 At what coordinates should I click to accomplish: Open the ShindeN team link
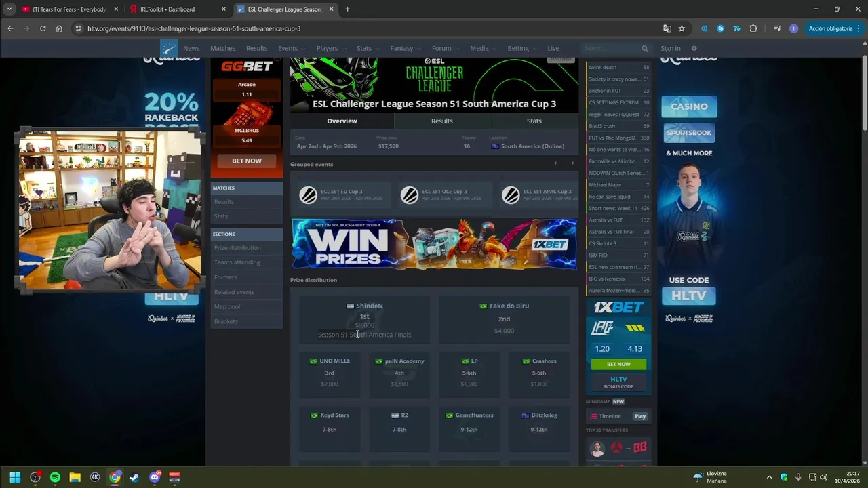(x=369, y=306)
